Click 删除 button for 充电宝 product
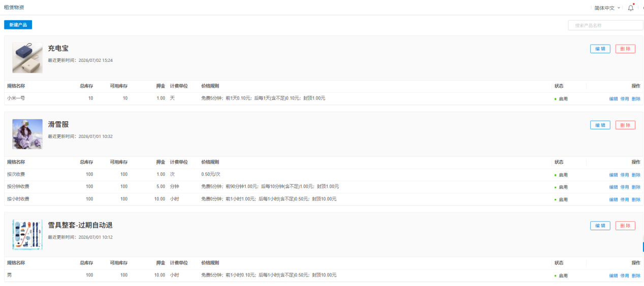Viewport: 644px width, 286px height. point(625,49)
